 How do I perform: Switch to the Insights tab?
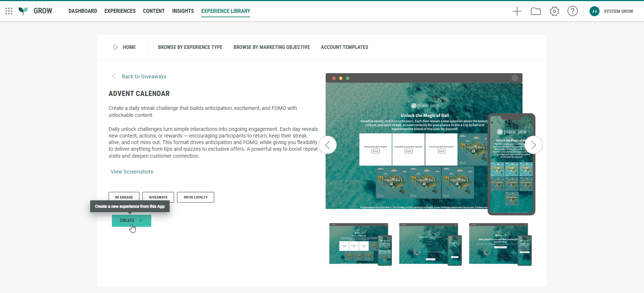click(183, 11)
